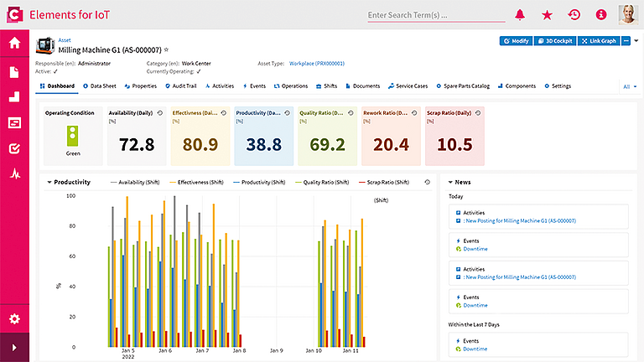Click the Enter Search Term(s) field
The width and height of the screenshot is (644, 362).
(x=436, y=15)
